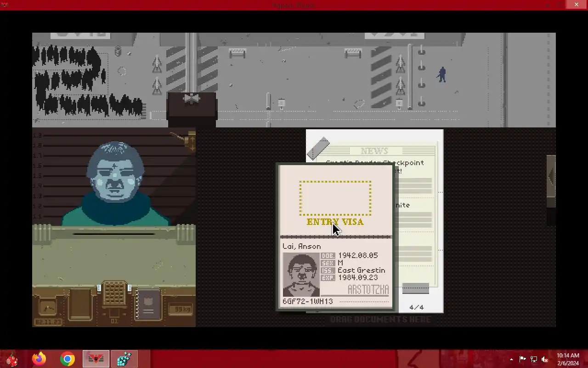Select the passport photo of Anson Lai
The width and height of the screenshot is (588, 368).
[301, 275]
